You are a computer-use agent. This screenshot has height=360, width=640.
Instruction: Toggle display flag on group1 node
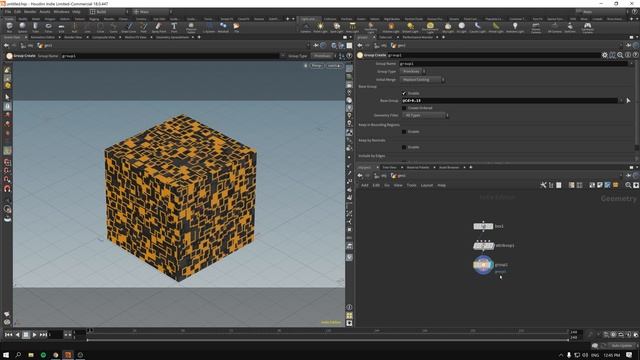coord(491,265)
